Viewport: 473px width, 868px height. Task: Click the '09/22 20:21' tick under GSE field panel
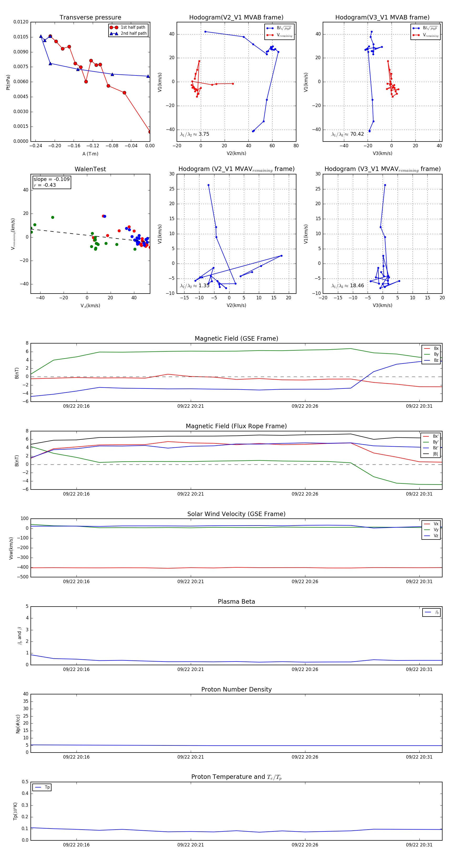pos(191,406)
